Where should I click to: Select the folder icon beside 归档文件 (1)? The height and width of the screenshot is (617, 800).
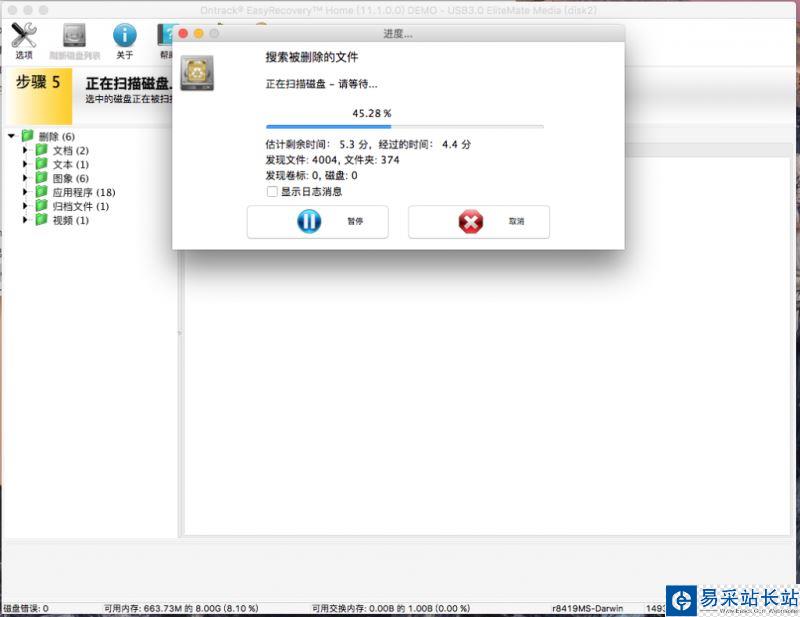tap(41, 206)
